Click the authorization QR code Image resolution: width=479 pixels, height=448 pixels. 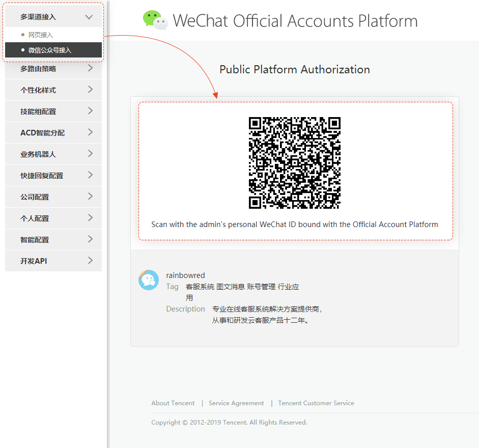point(295,163)
